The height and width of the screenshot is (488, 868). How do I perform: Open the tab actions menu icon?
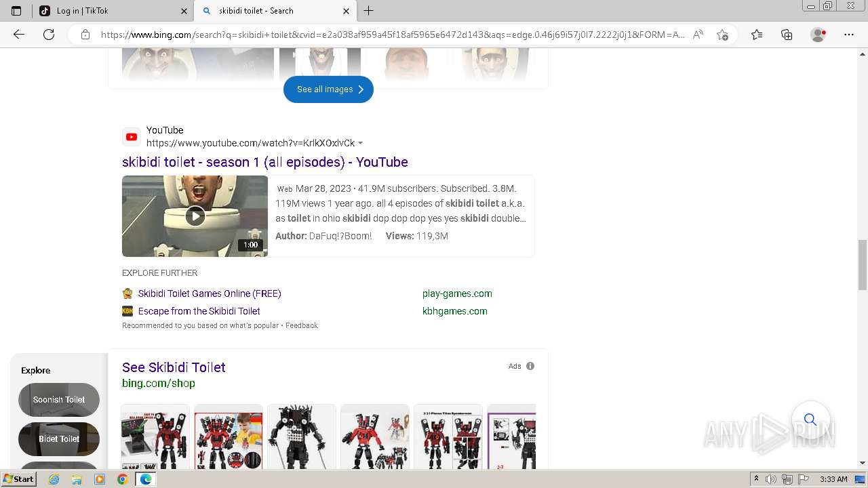coord(16,11)
